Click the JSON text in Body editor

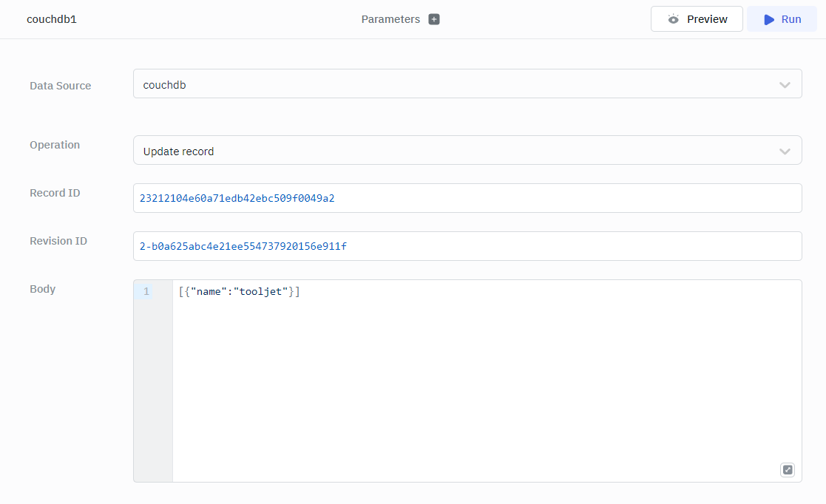pyautogui.click(x=239, y=292)
